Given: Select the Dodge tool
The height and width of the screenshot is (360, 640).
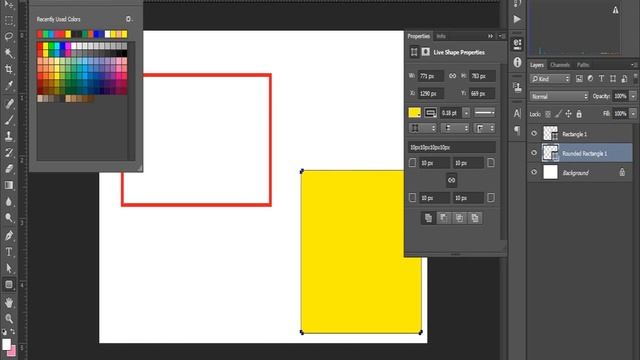Looking at the screenshot, I should click(9, 218).
